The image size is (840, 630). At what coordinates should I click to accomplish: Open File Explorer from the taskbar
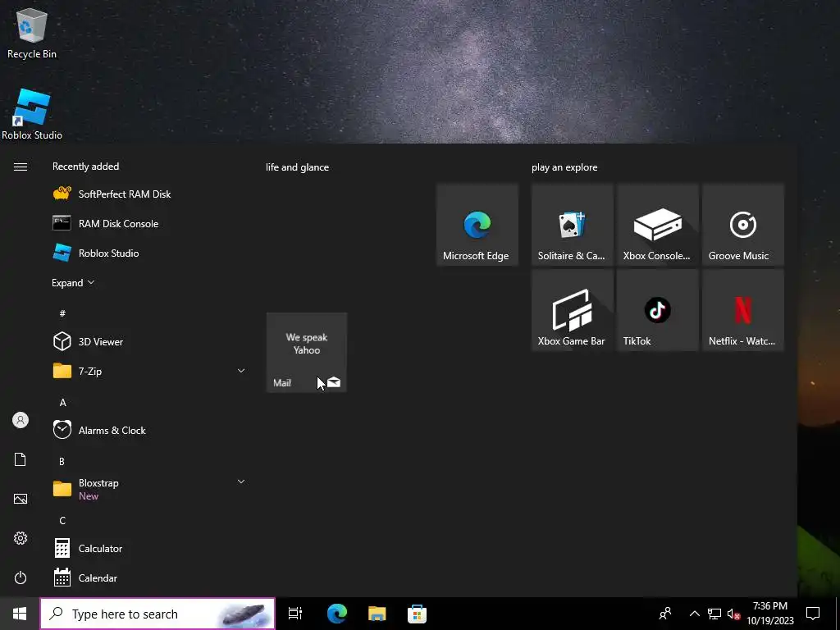click(x=377, y=614)
